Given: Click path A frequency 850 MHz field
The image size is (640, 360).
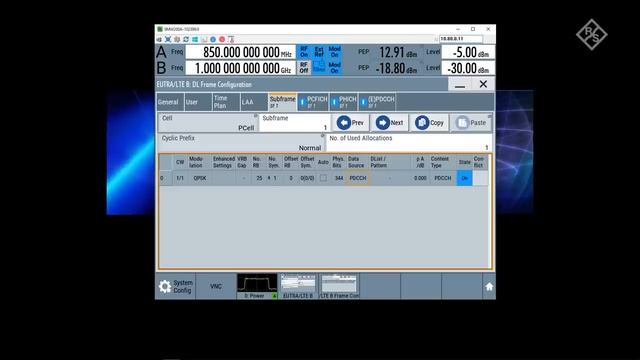Looking at the screenshot, I should click(240, 52).
